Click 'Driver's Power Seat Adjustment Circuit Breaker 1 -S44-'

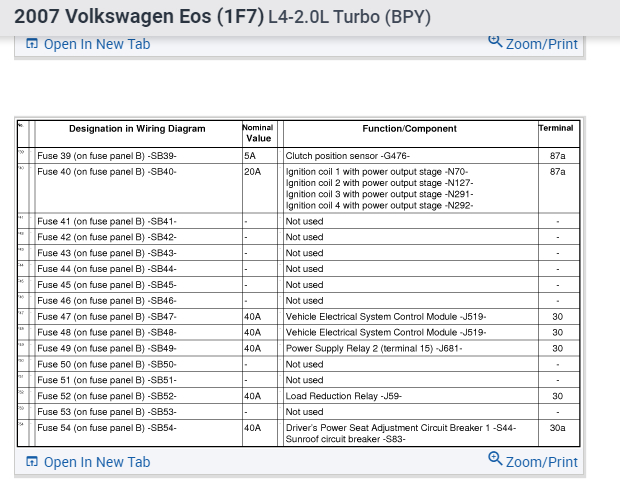click(x=401, y=428)
